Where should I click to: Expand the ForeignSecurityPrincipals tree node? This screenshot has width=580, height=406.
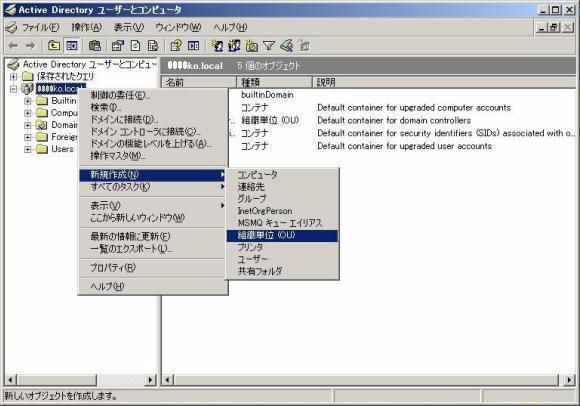click(x=28, y=137)
